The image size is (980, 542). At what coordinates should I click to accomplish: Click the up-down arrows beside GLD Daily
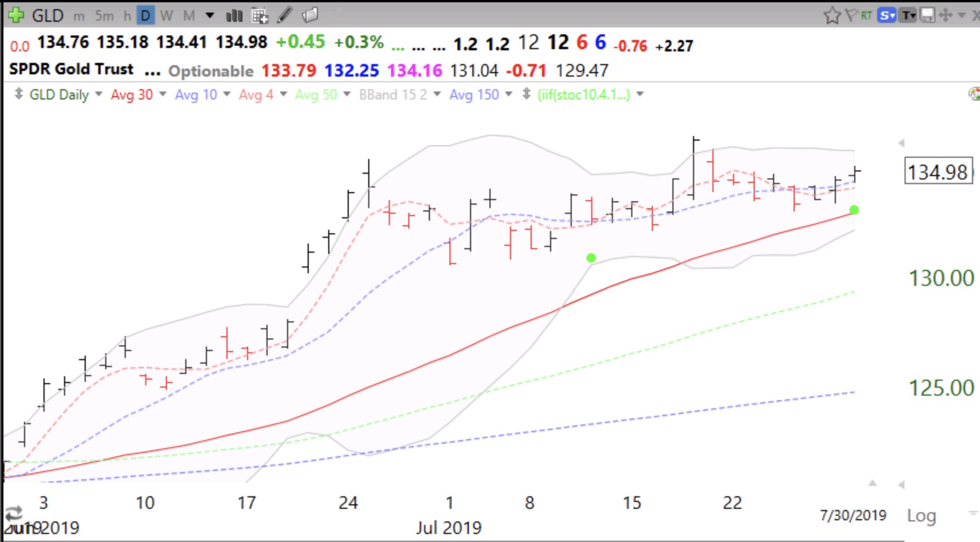[x=19, y=94]
